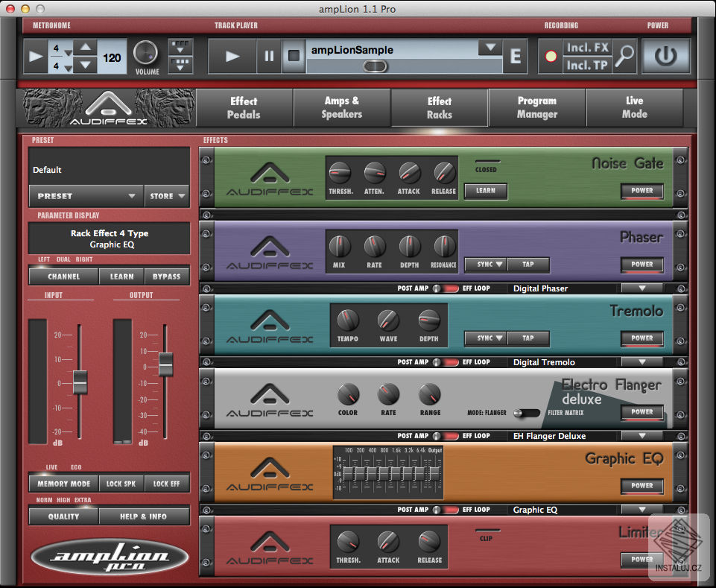Open the EH Flanger Deluxe effect type dropdown
The height and width of the screenshot is (588, 716).
(x=642, y=436)
